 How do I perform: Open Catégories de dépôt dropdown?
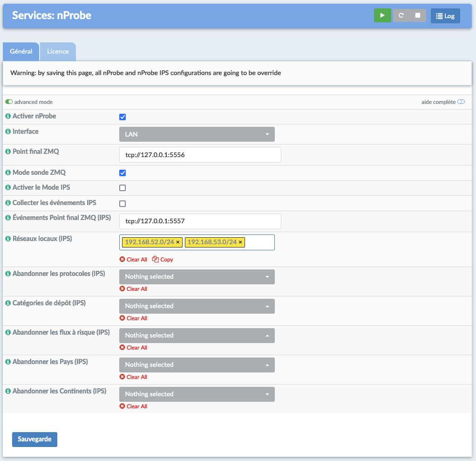(197, 306)
